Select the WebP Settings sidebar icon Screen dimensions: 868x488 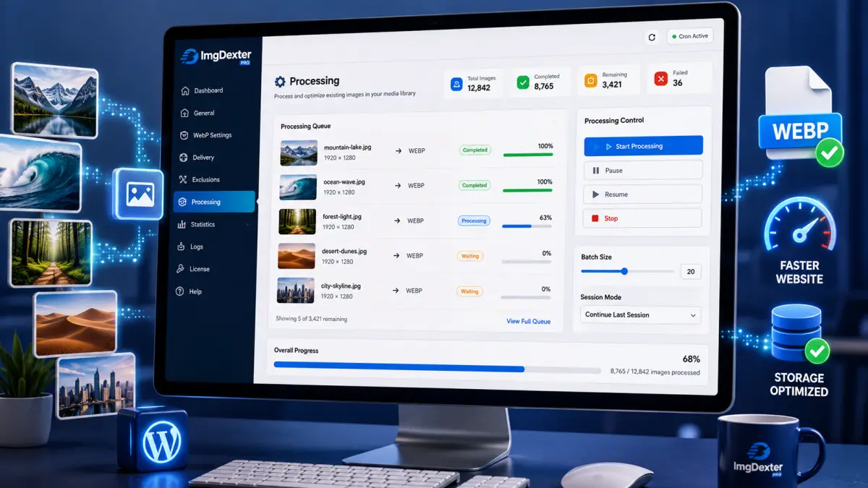click(x=182, y=135)
